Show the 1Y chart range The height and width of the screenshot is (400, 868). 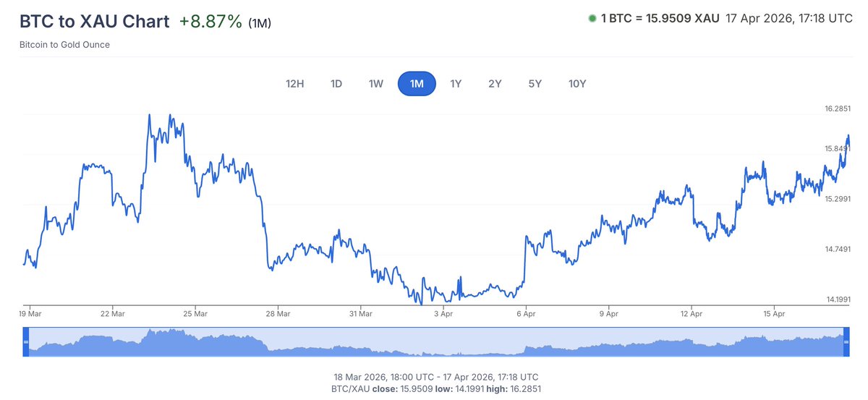tap(456, 84)
